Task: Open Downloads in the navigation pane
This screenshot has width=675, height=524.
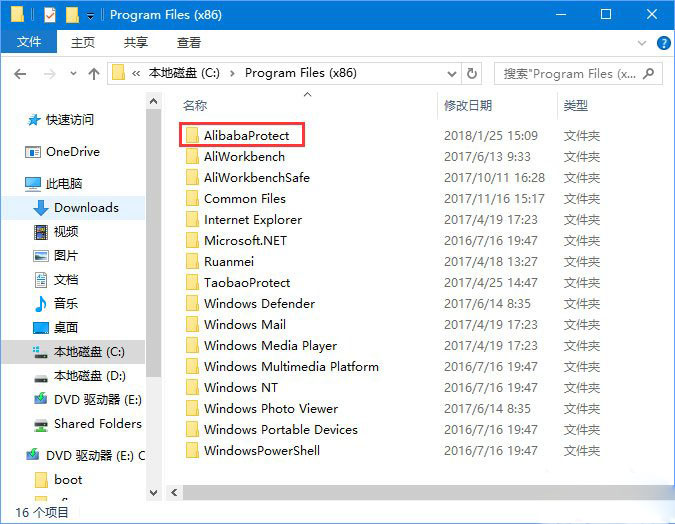Action: (x=86, y=208)
